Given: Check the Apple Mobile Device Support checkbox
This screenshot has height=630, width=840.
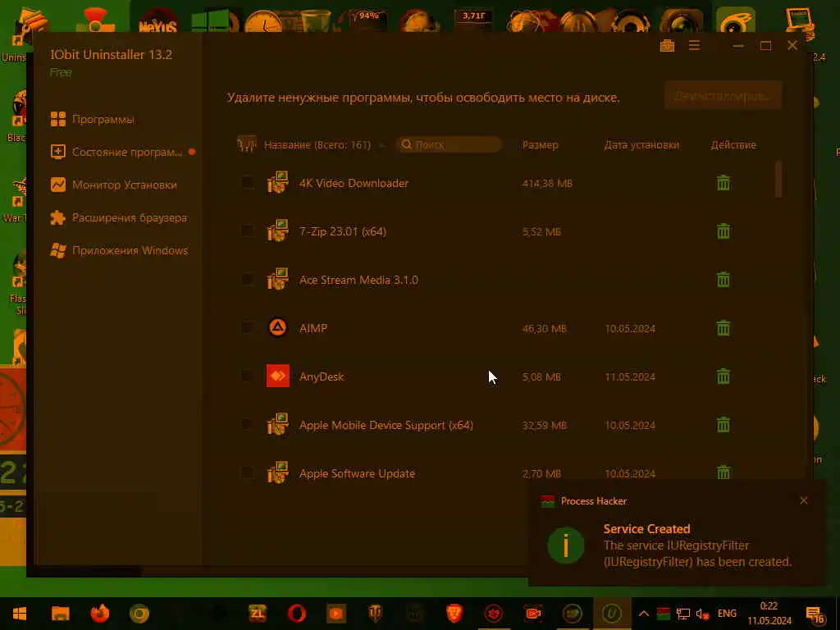Looking at the screenshot, I should point(247,425).
